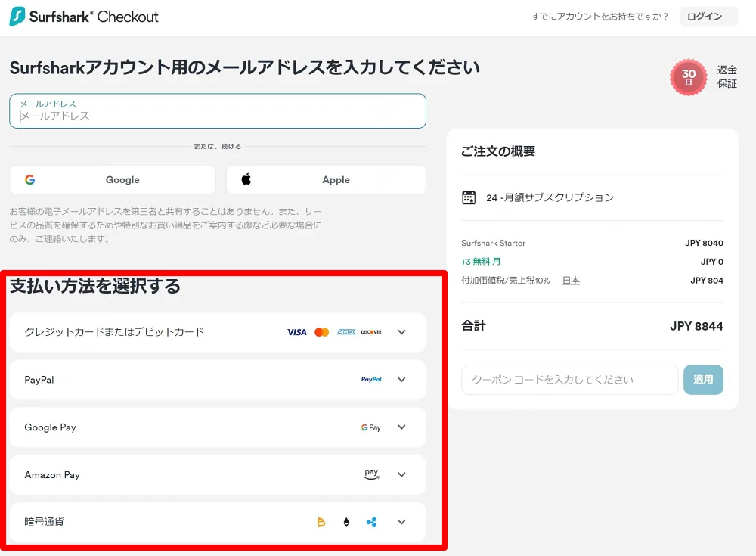Click the Ripple crypto icon
The height and width of the screenshot is (556, 756).
(x=371, y=522)
